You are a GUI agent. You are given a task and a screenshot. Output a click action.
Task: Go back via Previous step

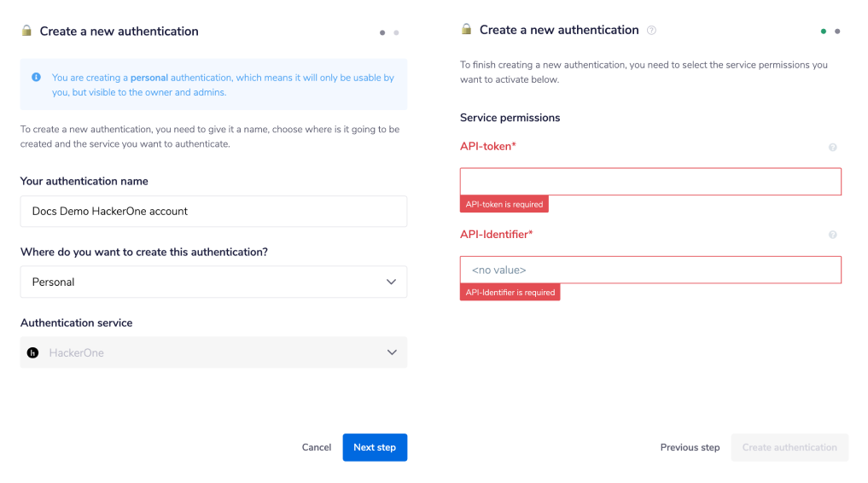click(690, 447)
